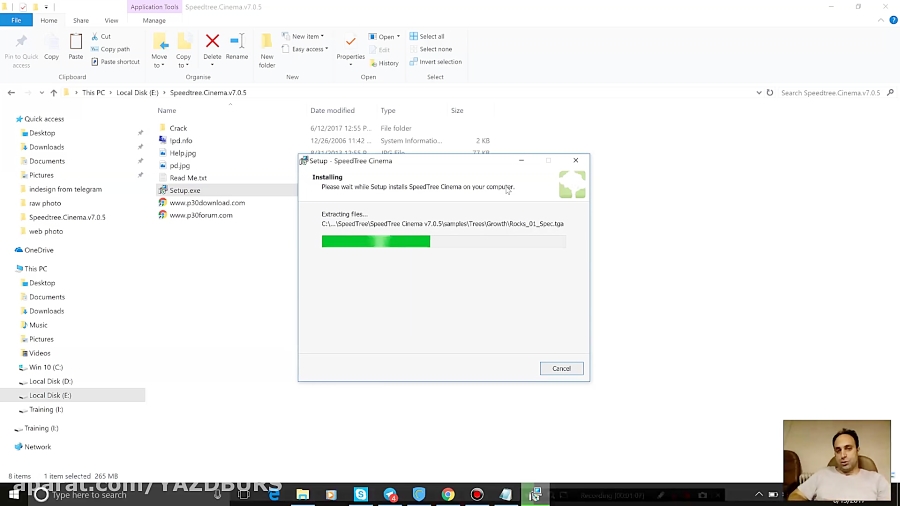
Task: Open Speedtree.Cinema.v7.0.5 in Quick access
Action: pos(67,217)
